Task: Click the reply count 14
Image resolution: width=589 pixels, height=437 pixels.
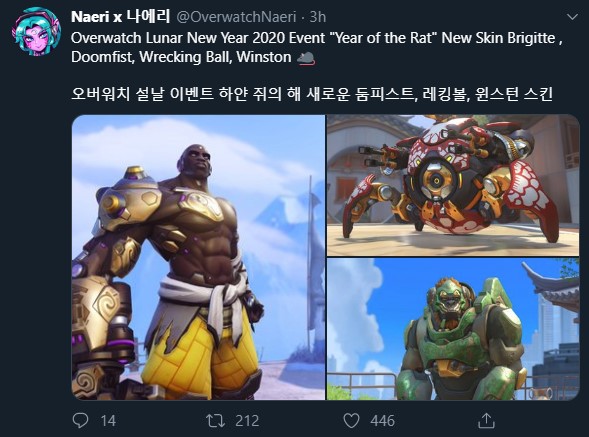Action: (x=108, y=420)
